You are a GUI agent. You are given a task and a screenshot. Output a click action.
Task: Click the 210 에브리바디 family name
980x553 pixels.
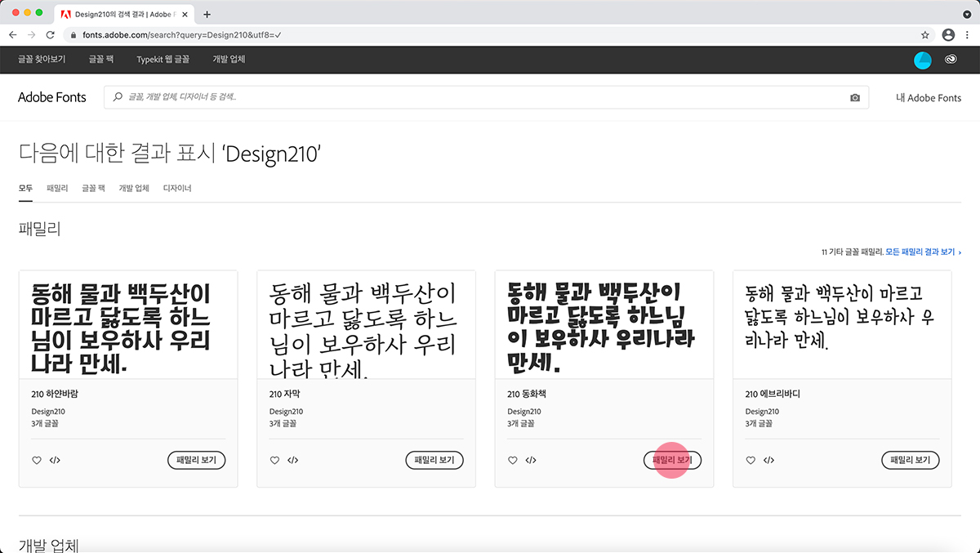pyautogui.click(x=773, y=394)
